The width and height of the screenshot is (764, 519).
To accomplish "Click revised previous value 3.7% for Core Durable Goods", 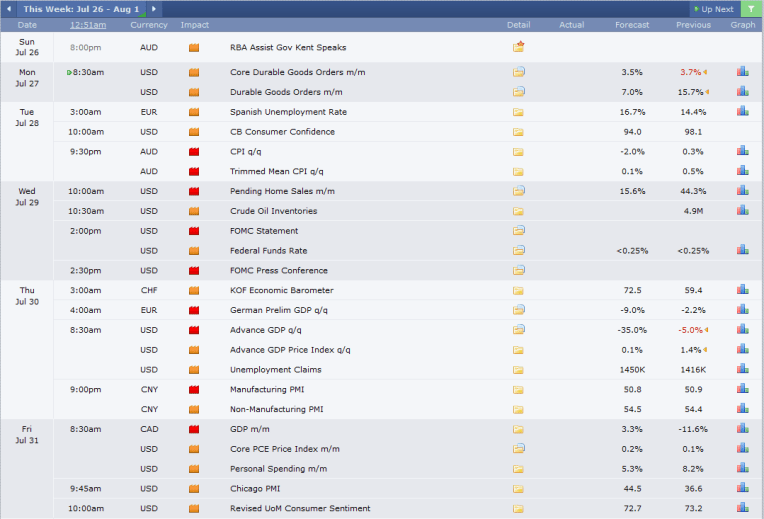I will point(690,72).
